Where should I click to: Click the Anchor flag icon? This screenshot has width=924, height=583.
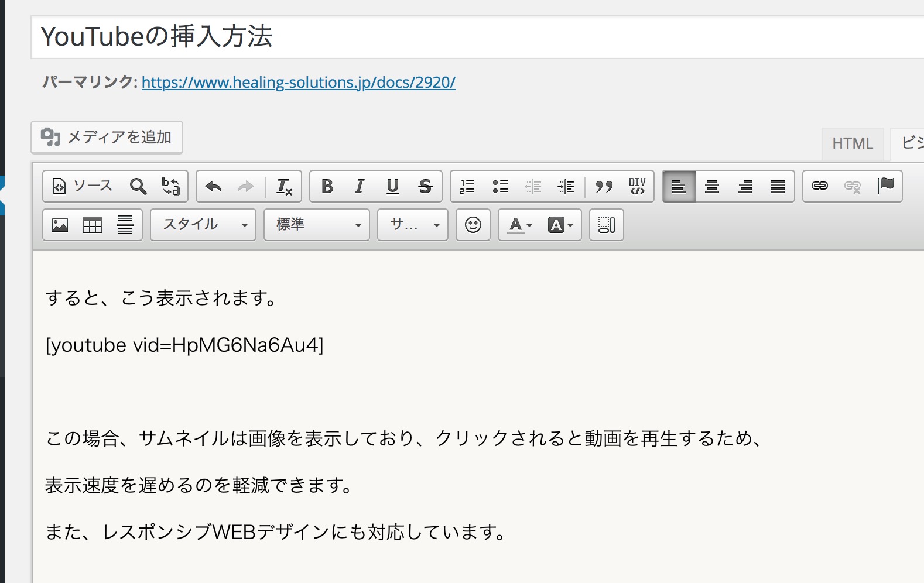click(x=885, y=186)
